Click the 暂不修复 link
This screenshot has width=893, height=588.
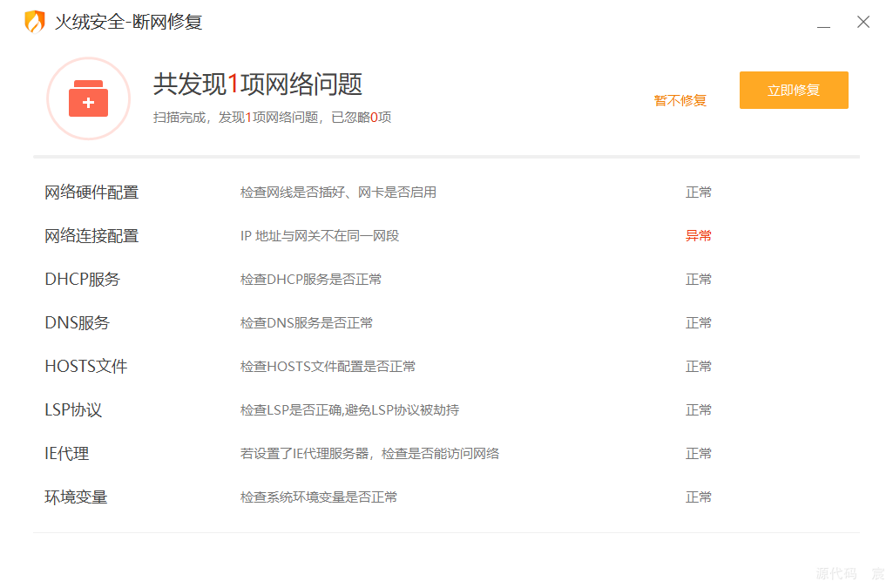point(680,101)
